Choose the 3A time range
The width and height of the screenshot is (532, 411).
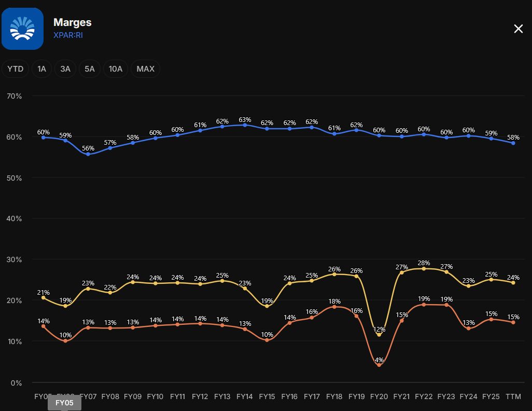click(x=65, y=69)
